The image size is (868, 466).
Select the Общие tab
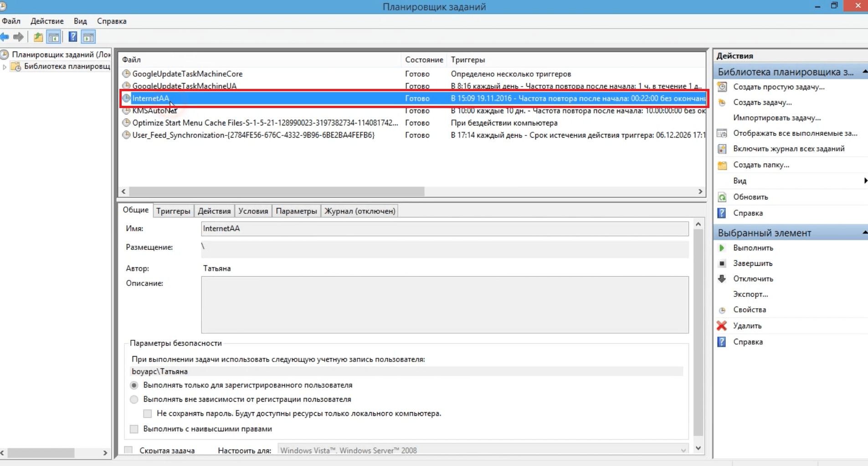click(135, 210)
